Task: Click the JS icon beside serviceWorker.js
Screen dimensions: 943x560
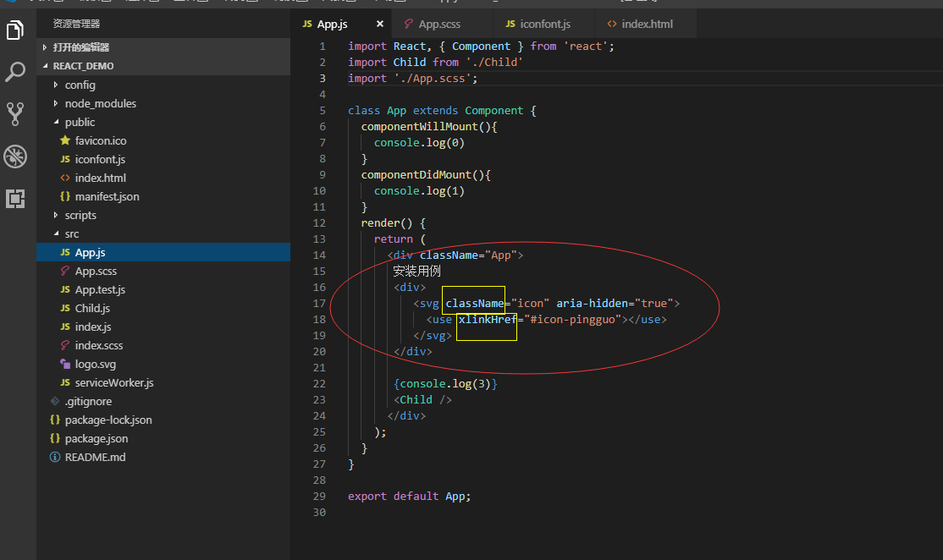Action: point(65,382)
